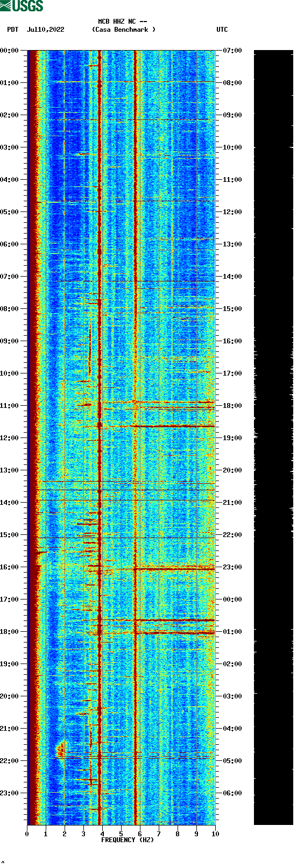
Task: Click the '(Casa Benchmark )' subtitle
Action: (x=124, y=30)
